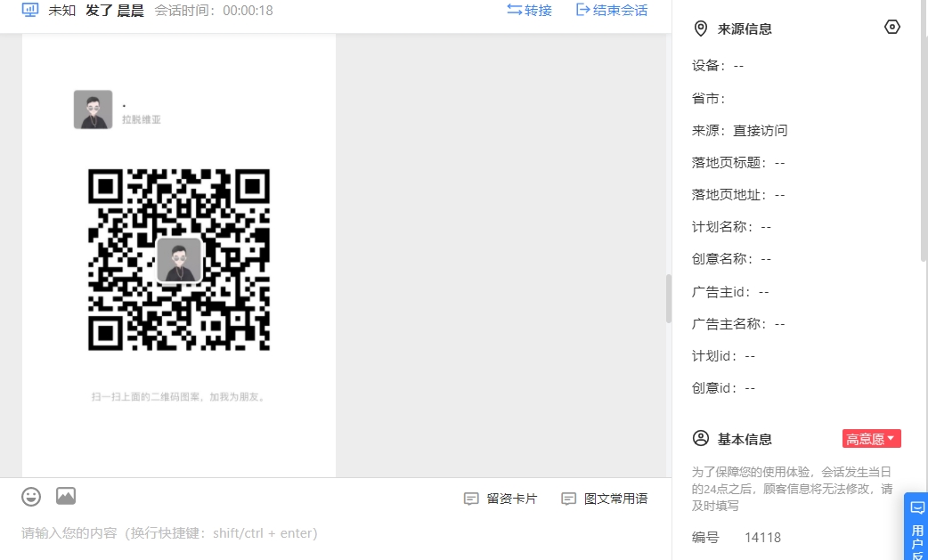Click the 创意名称 row
This screenshot has width=928, height=560.
731,259
